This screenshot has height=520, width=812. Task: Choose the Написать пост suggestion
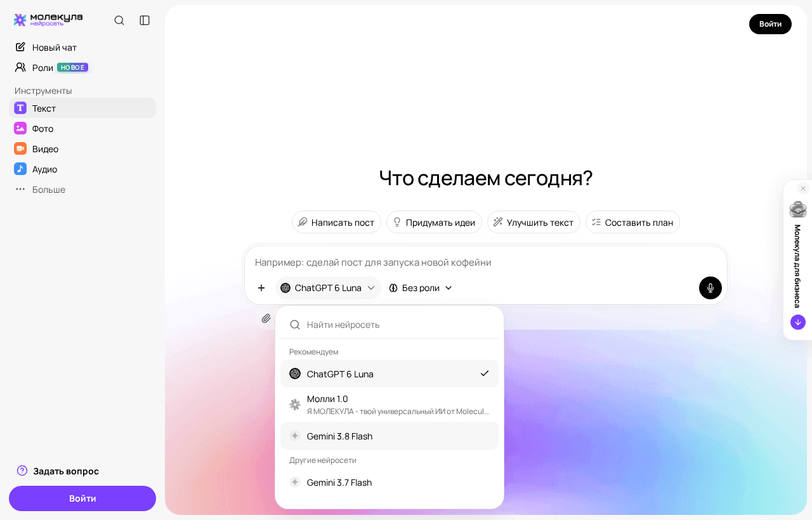point(336,222)
